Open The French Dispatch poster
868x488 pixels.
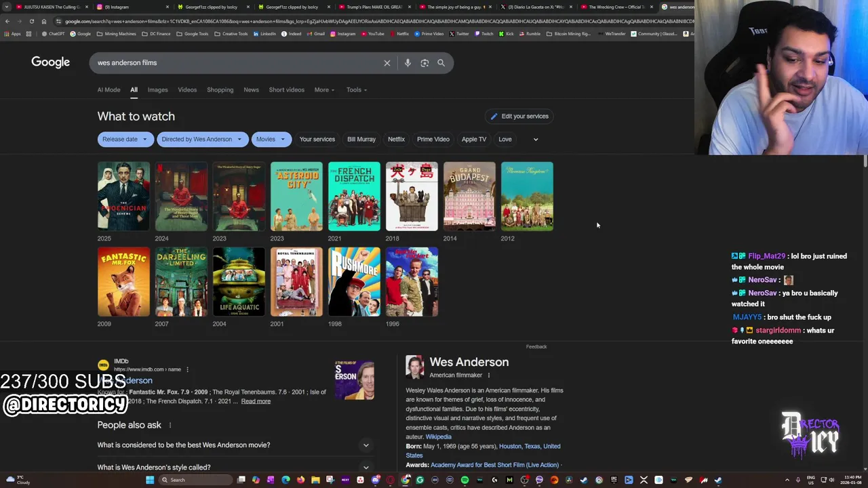point(354,197)
